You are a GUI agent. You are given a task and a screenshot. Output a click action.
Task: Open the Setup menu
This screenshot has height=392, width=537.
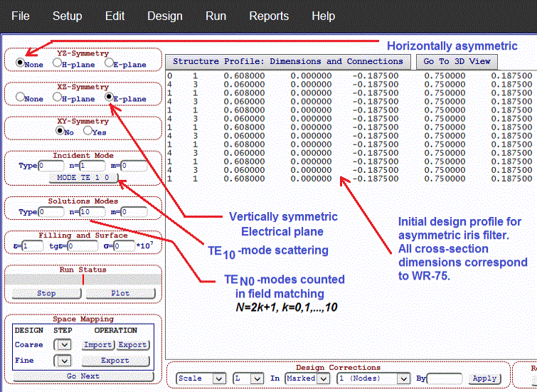point(67,16)
